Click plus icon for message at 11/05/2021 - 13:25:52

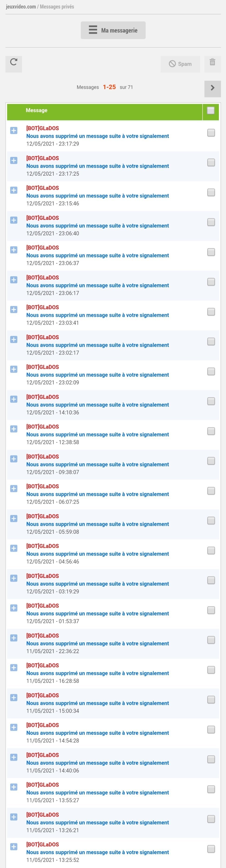[14, 846]
